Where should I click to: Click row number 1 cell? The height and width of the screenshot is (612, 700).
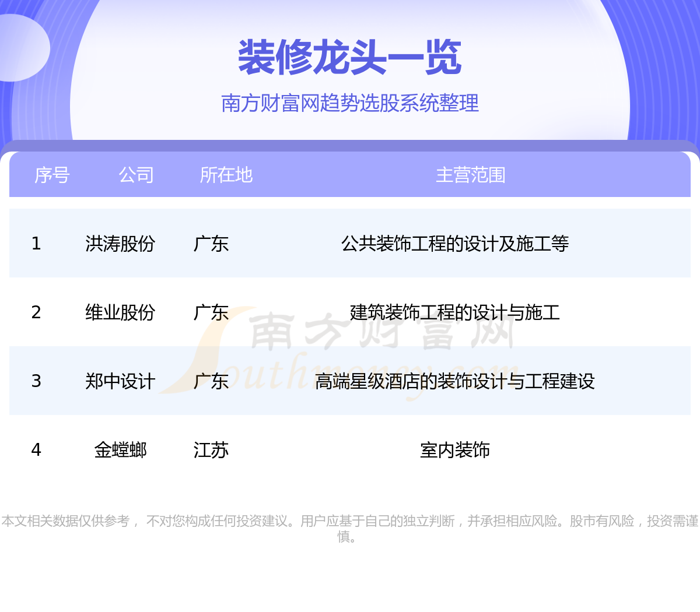pos(36,244)
